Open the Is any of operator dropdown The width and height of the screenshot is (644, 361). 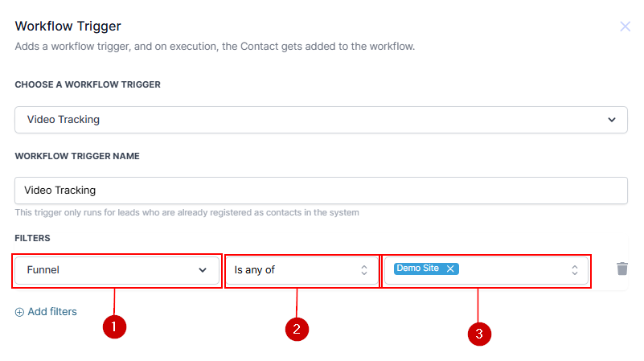(x=297, y=270)
